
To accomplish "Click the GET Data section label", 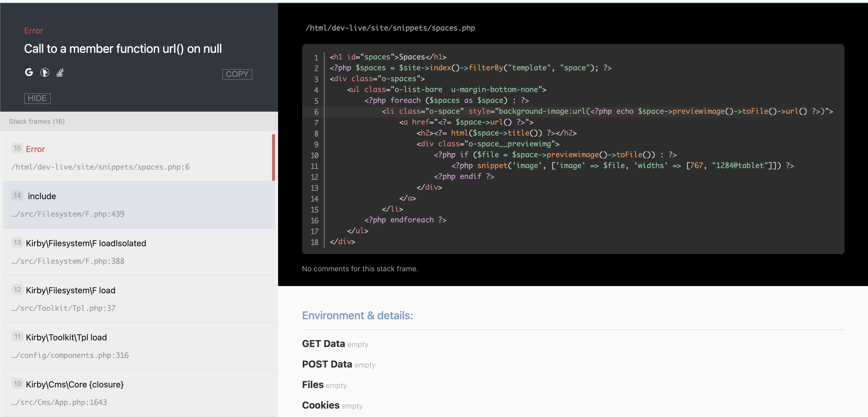I will [x=323, y=343].
